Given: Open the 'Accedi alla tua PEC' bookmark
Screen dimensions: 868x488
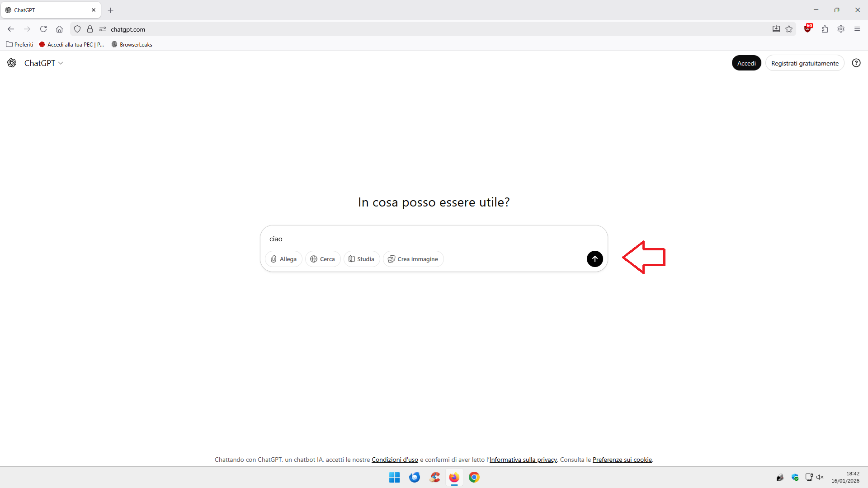Looking at the screenshot, I should pyautogui.click(x=71, y=44).
